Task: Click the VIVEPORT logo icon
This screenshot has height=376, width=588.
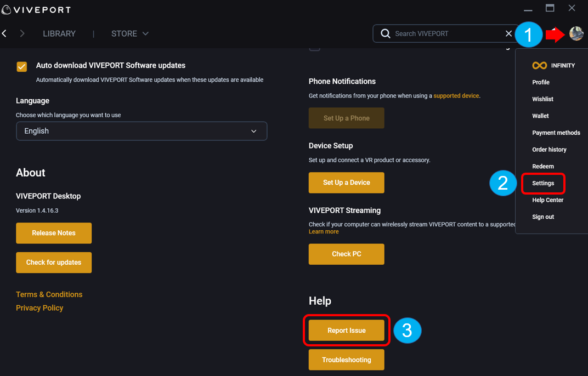Action: tap(7, 10)
